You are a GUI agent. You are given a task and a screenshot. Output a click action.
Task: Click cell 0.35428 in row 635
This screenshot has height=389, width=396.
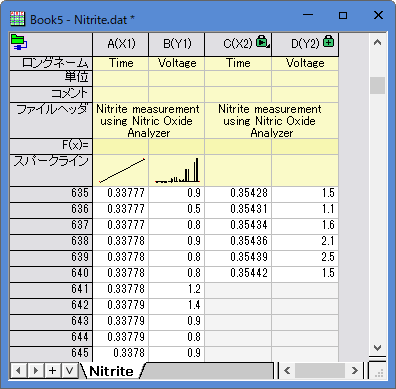coord(238,193)
